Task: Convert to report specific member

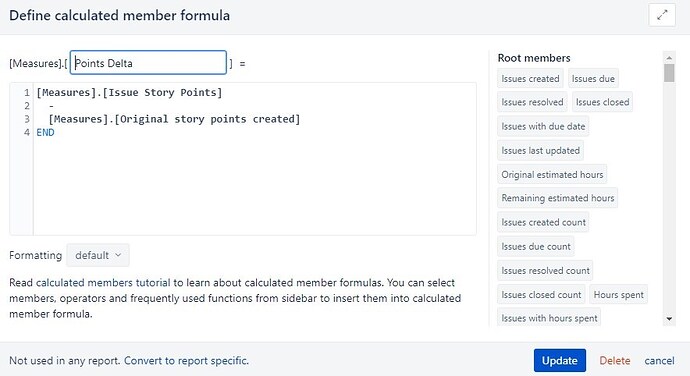Action: click(x=186, y=361)
